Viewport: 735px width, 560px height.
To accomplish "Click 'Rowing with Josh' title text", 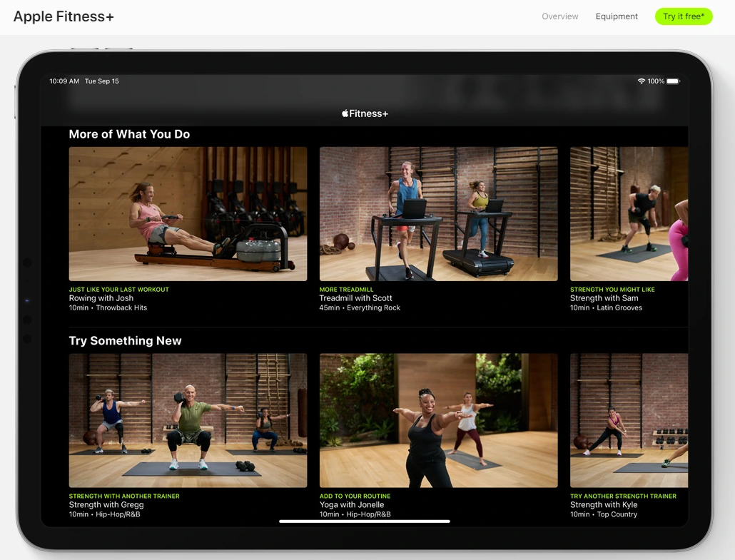I will [101, 298].
